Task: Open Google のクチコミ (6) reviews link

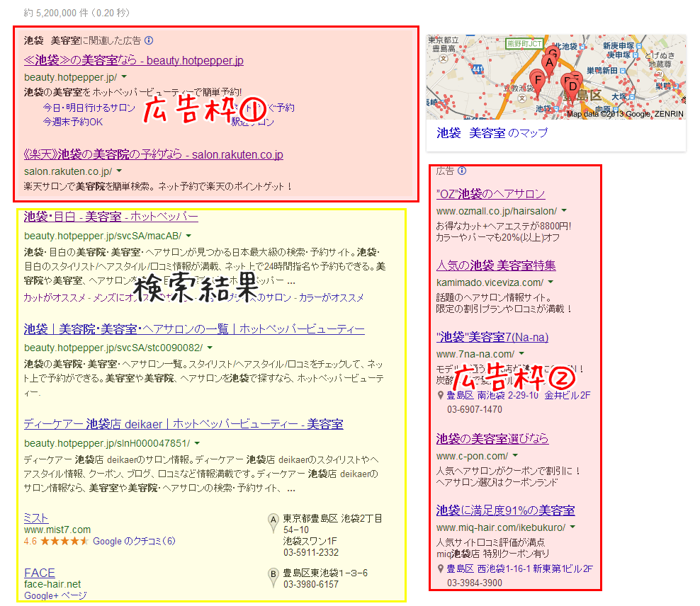Action: point(134,542)
